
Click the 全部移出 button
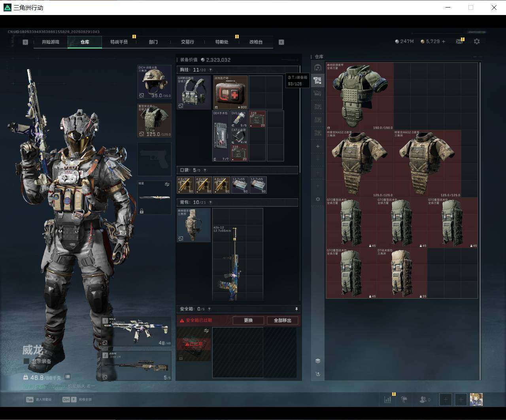pyautogui.click(x=282, y=320)
